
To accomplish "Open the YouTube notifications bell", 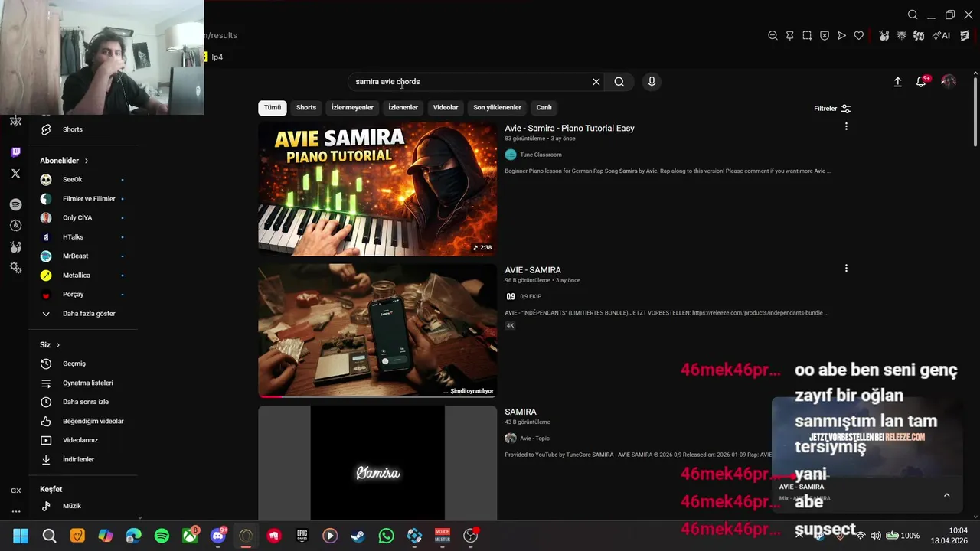I will pos(921,82).
